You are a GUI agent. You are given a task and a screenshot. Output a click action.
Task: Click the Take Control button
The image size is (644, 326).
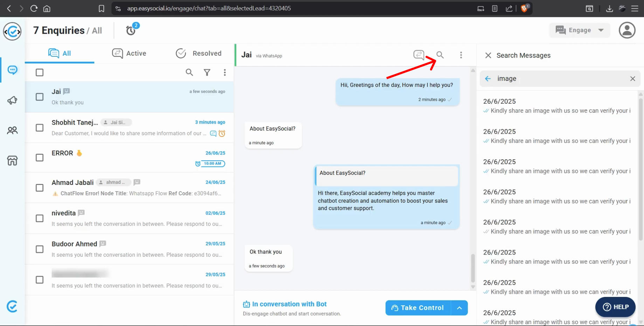pos(418,308)
